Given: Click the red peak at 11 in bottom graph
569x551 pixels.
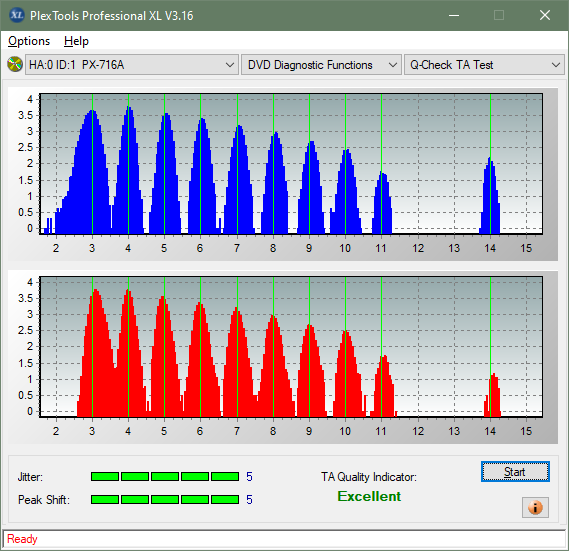Looking at the screenshot, I should click(x=384, y=386).
